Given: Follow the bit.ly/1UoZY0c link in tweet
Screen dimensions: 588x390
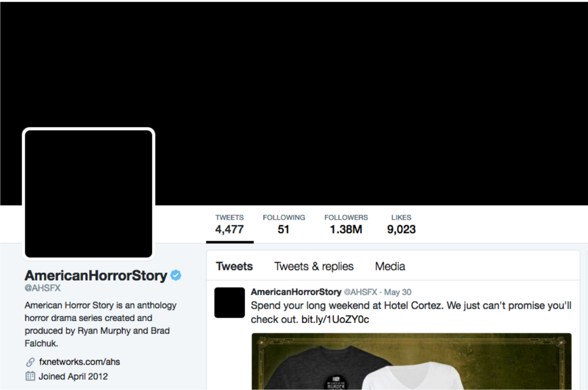Looking at the screenshot, I should tap(335, 319).
